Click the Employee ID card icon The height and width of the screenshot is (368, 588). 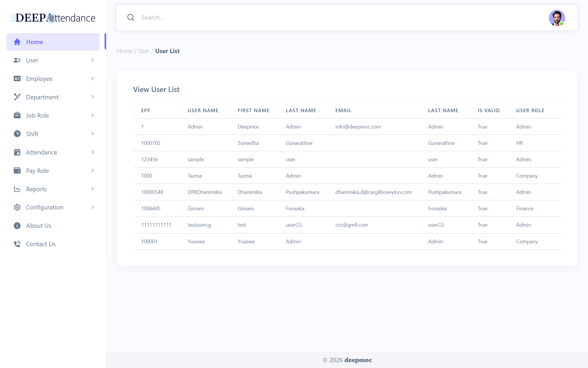17,79
